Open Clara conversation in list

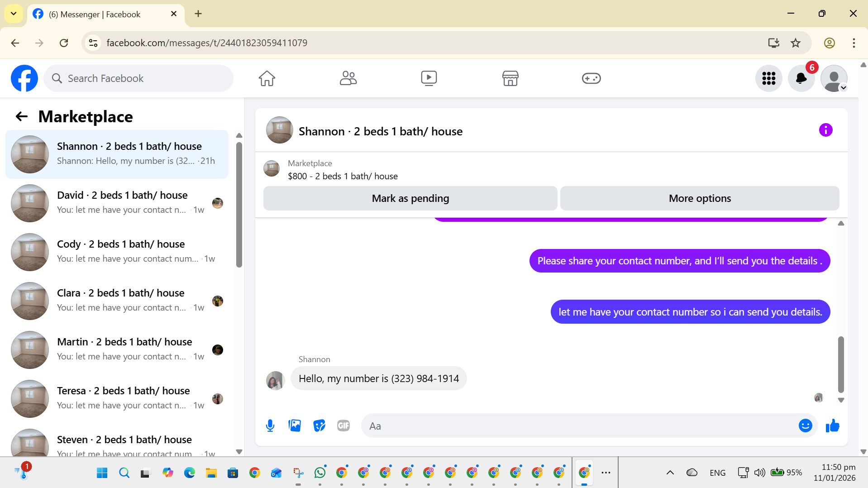point(117,301)
